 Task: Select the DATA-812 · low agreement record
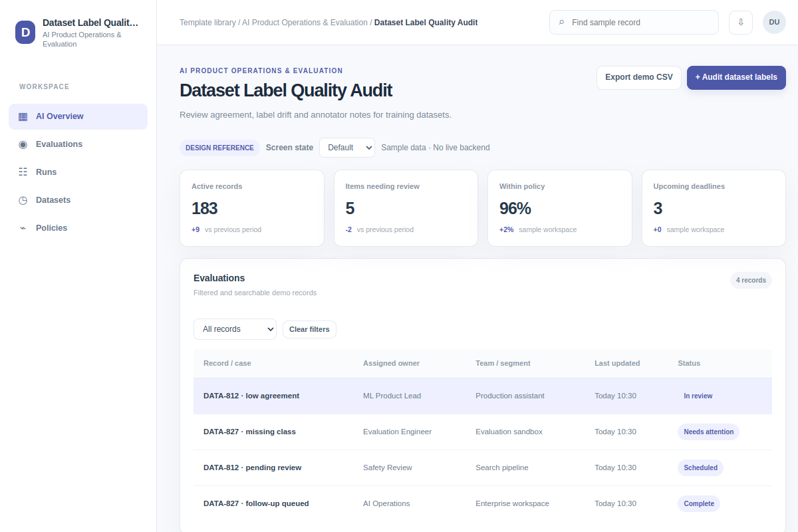483,396
